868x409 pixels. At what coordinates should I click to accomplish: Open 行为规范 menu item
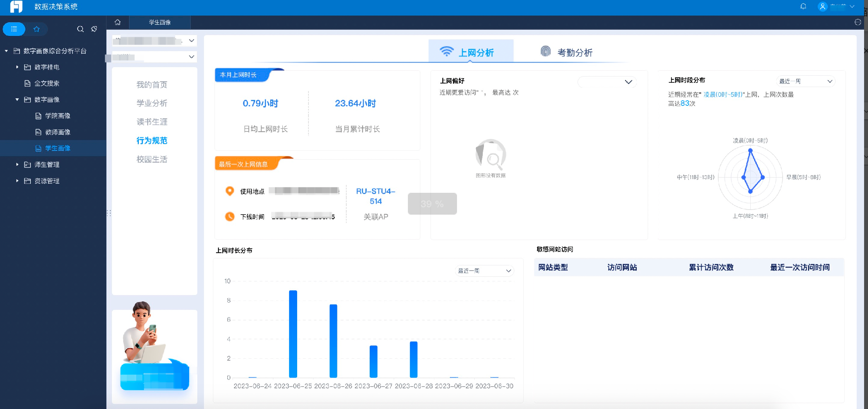point(152,140)
